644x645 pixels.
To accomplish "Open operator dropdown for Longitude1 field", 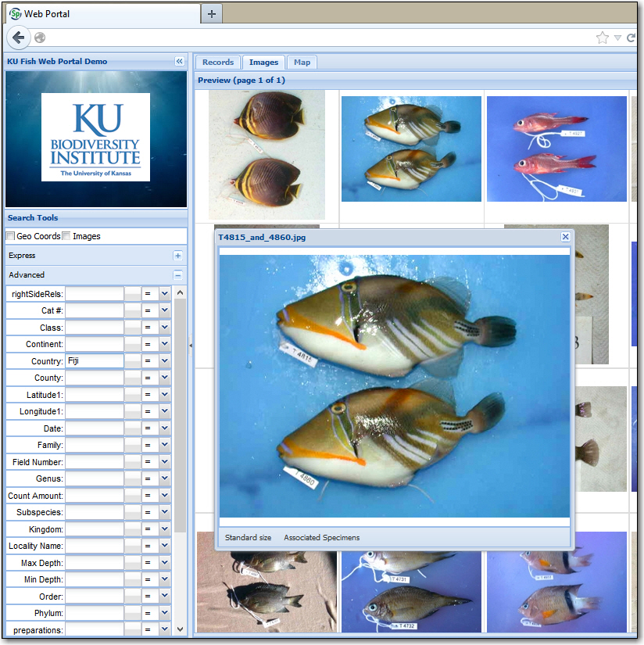I will click(x=165, y=411).
